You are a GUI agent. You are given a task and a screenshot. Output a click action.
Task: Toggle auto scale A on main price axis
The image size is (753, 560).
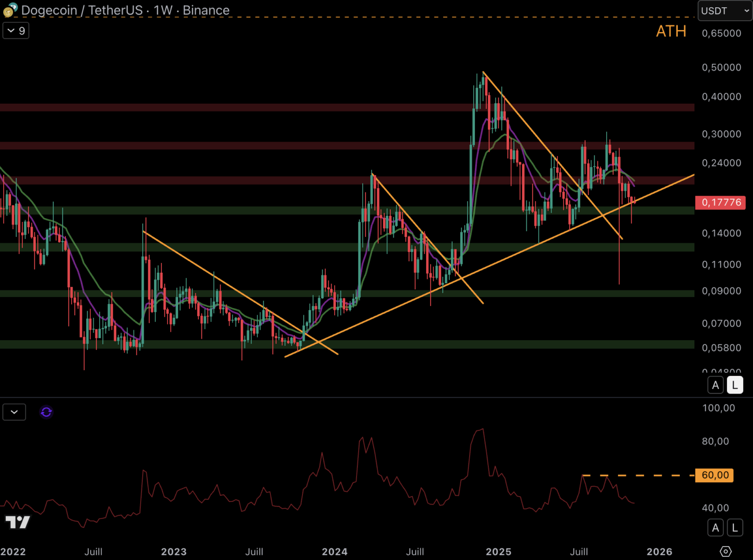pyautogui.click(x=716, y=385)
